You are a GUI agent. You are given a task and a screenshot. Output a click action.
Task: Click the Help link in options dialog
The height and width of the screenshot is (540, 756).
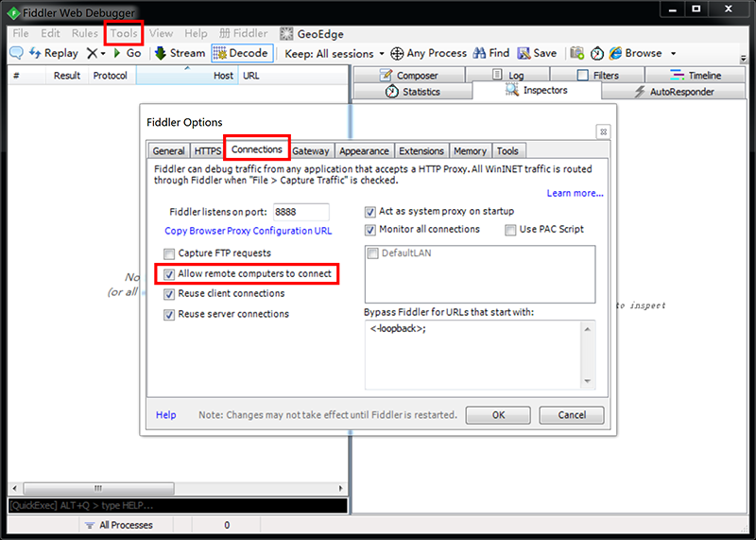[166, 415]
